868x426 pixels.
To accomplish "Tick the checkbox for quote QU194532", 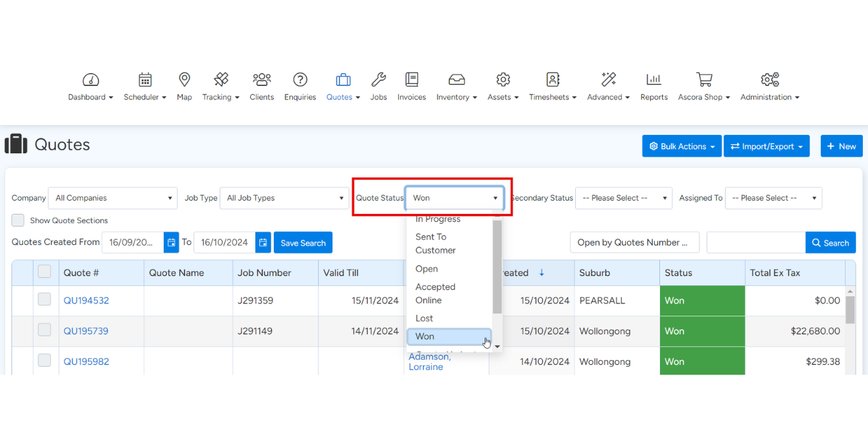I will coord(44,300).
